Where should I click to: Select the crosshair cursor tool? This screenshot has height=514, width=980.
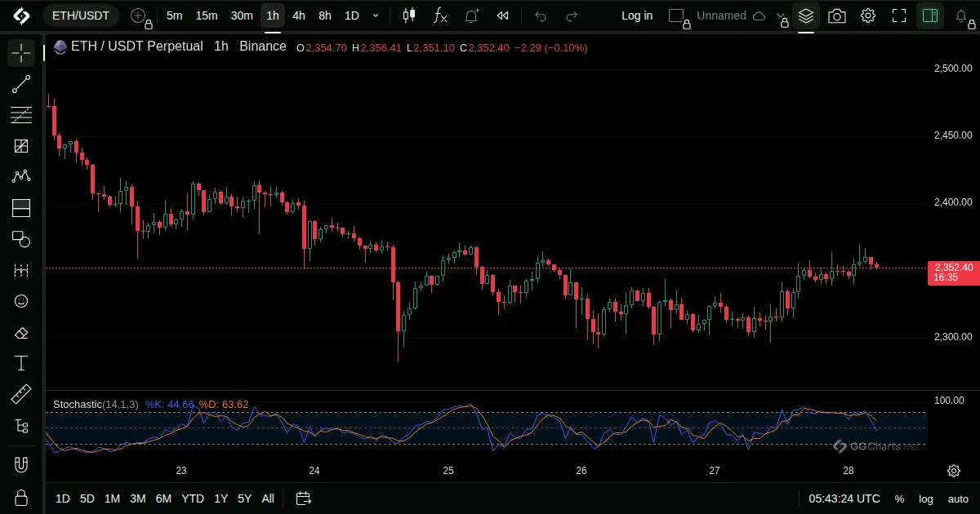[21, 54]
